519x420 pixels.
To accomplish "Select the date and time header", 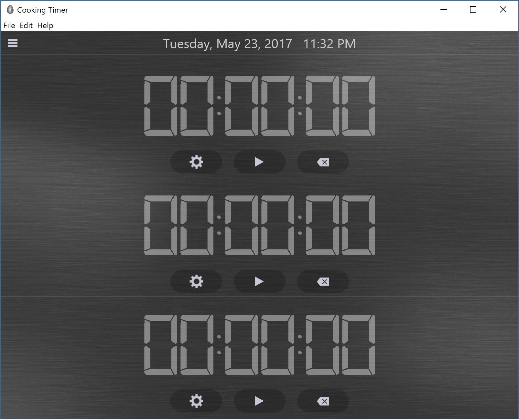I will tap(259, 44).
